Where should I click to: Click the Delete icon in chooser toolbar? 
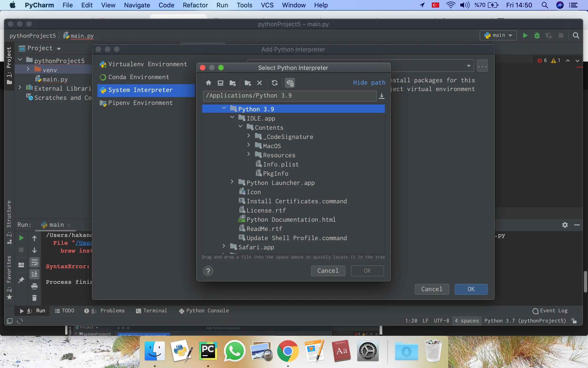(x=260, y=83)
